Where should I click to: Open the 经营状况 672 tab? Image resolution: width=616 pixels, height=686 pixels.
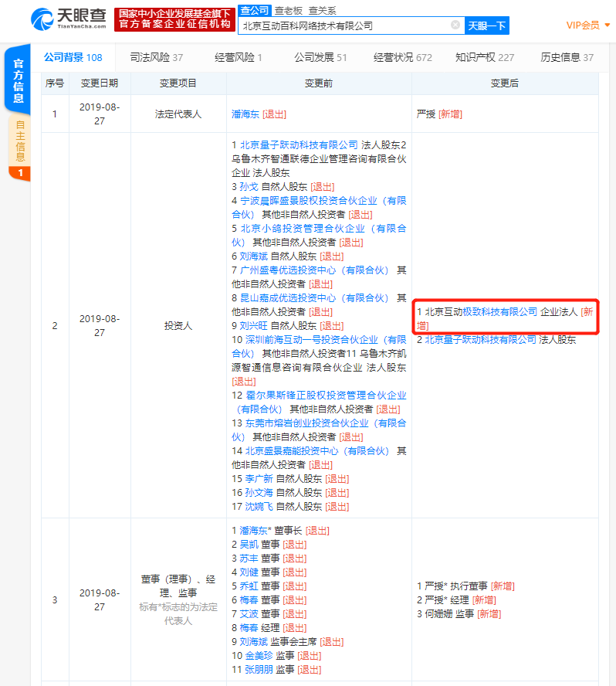[x=403, y=57]
